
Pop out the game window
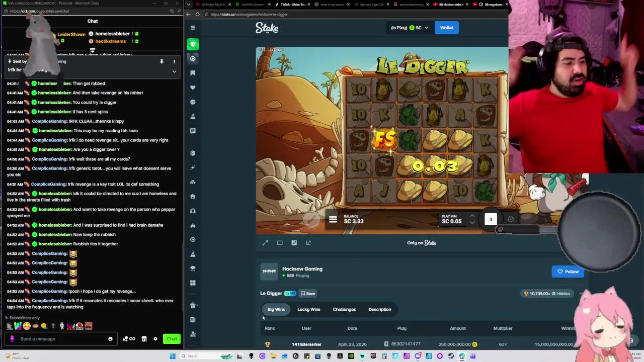(308, 243)
